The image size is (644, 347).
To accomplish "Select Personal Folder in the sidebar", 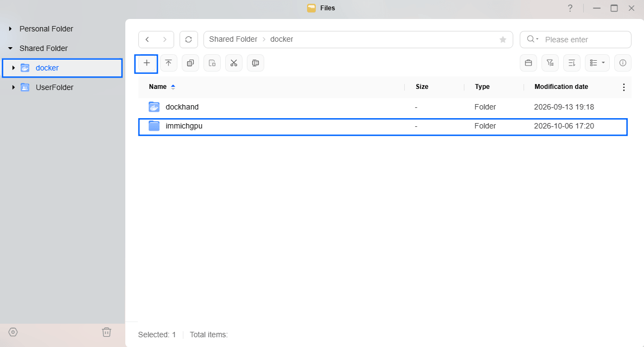I will 47,29.
